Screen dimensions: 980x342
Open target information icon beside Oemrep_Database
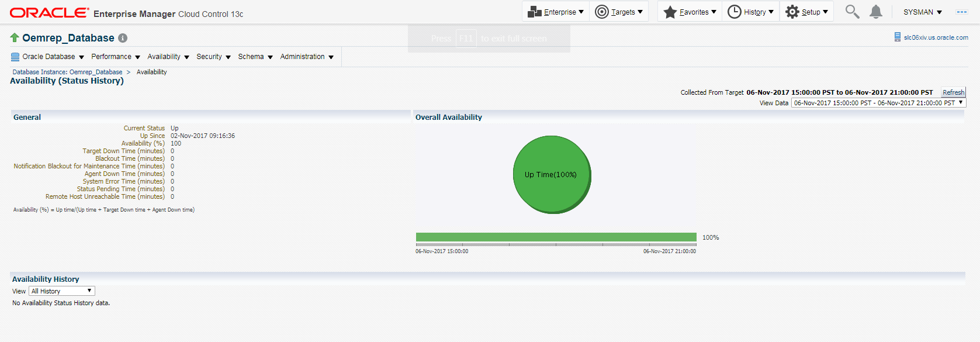click(x=123, y=38)
